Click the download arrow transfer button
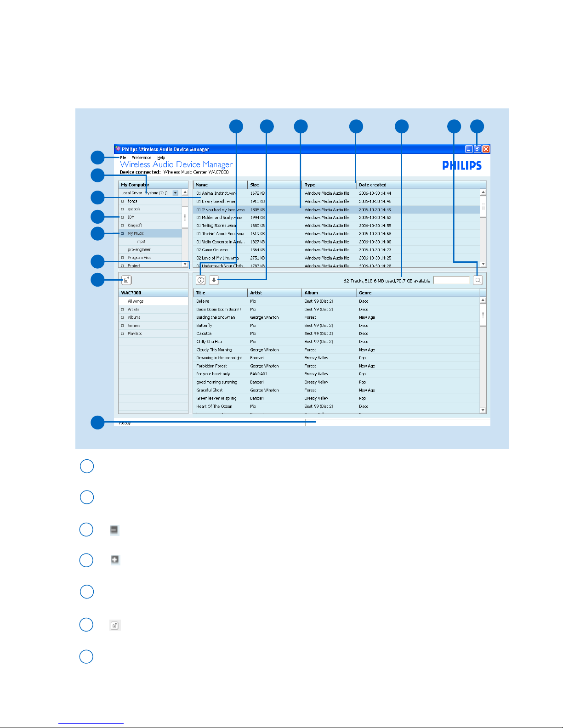 coord(214,280)
